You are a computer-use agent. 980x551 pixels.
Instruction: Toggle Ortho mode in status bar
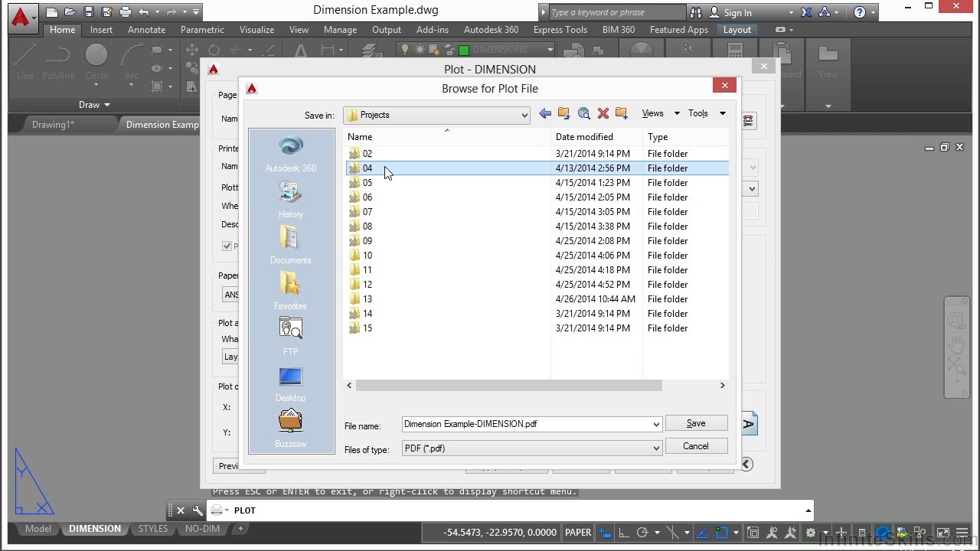(x=624, y=533)
